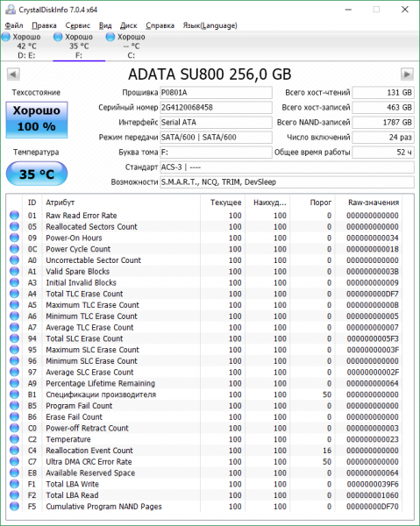Click drive letter field F:
The width and height of the screenshot is (420, 526).
click(216, 153)
